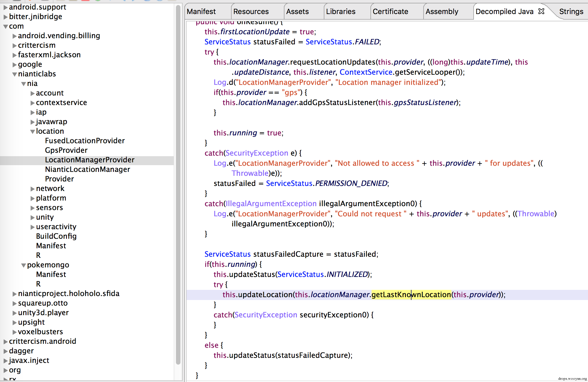Image resolution: width=588 pixels, height=382 pixels.
Task: Expand the unity3d.player package
Action: 15,313
